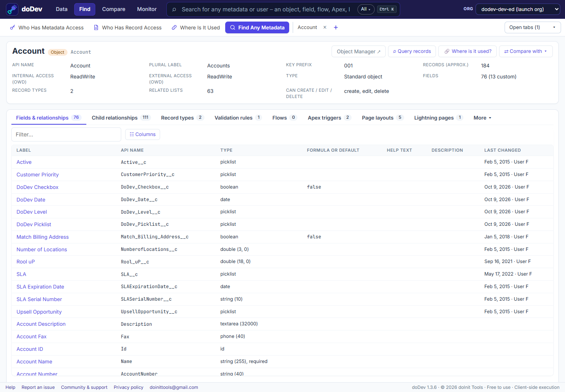
Task: Open the More tabs dropdown
Action: pyautogui.click(x=482, y=118)
